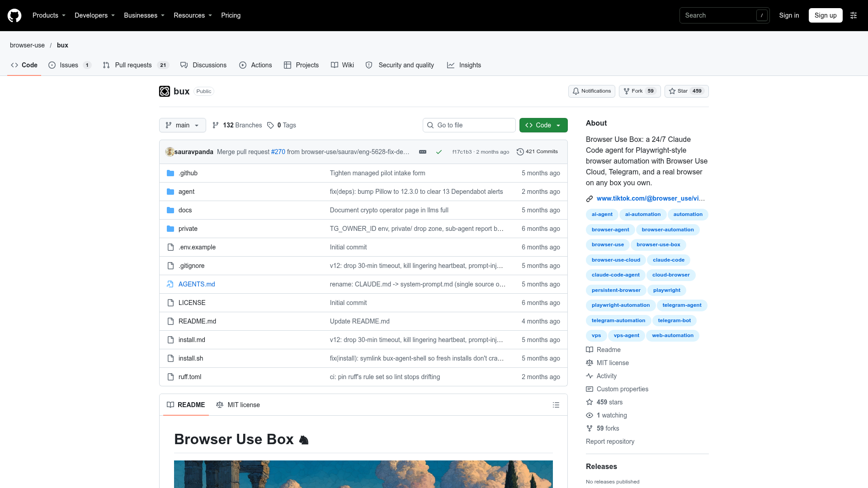The height and width of the screenshot is (488, 868).
Task: Click the tag icon next to Tags
Action: tap(270, 125)
